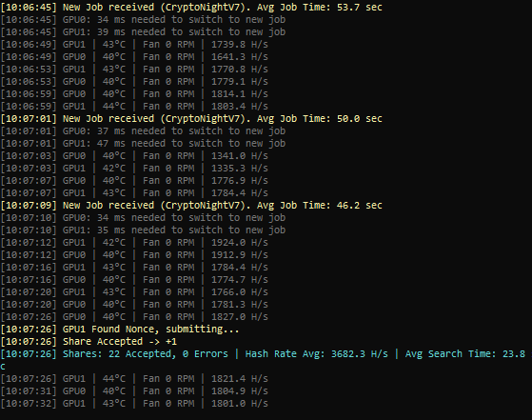Click the Shares: 22 Accepted summary text
This screenshot has height=420, width=532.
(146, 354)
